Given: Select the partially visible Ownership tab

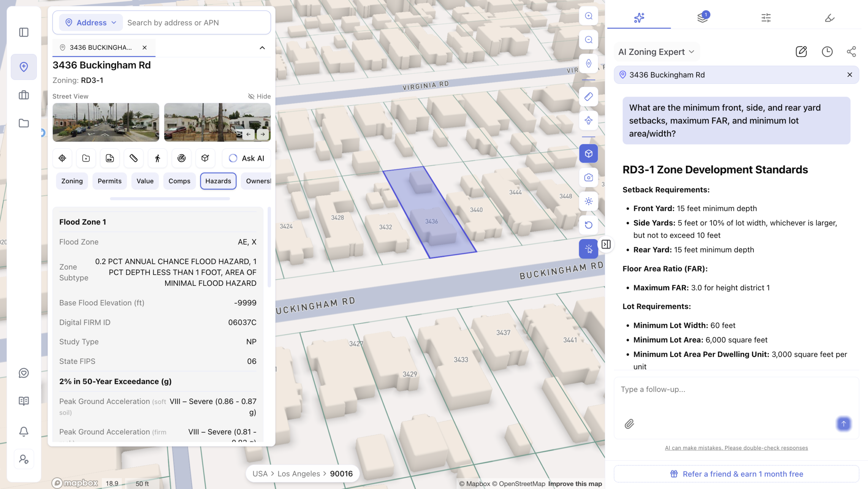Looking at the screenshot, I should click(x=257, y=181).
